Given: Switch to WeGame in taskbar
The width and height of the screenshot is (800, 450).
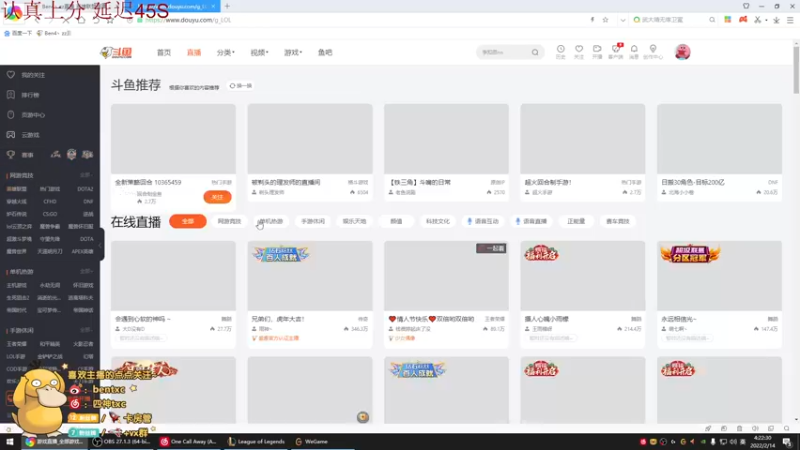Looking at the screenshot, I should pyautogui.click(x=312, y=442).
